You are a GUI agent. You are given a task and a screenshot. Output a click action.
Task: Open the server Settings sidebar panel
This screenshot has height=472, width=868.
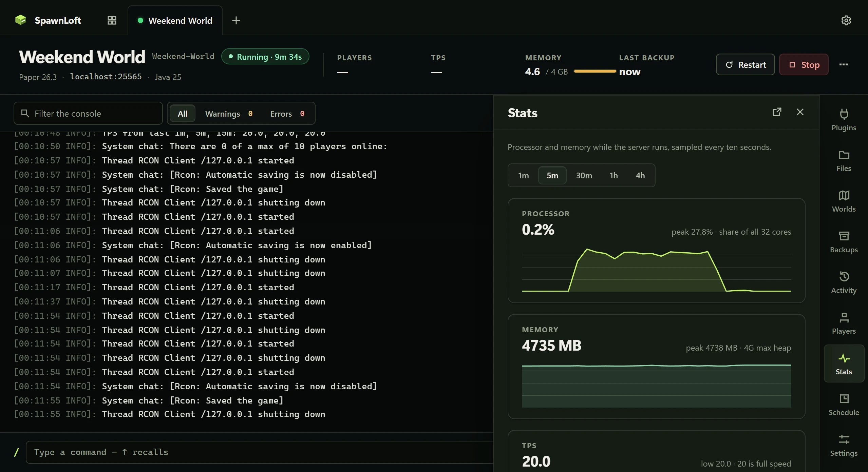(844, 446)
